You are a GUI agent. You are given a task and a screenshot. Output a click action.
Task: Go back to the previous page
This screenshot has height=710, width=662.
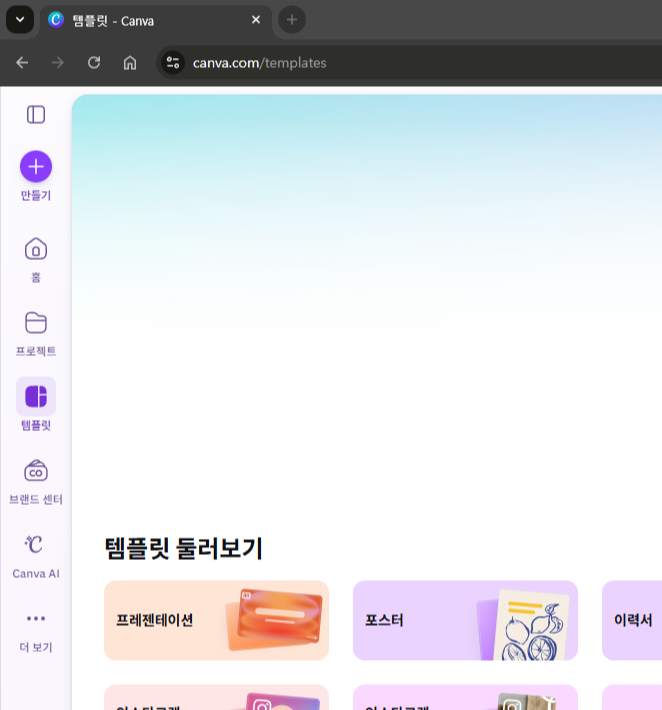22,62
